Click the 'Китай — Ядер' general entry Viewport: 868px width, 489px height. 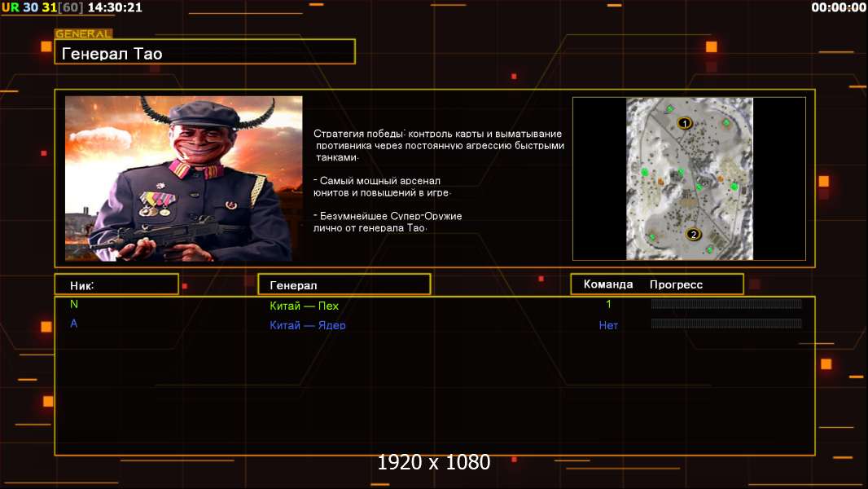pyautogui.click(x=307, y=325)
